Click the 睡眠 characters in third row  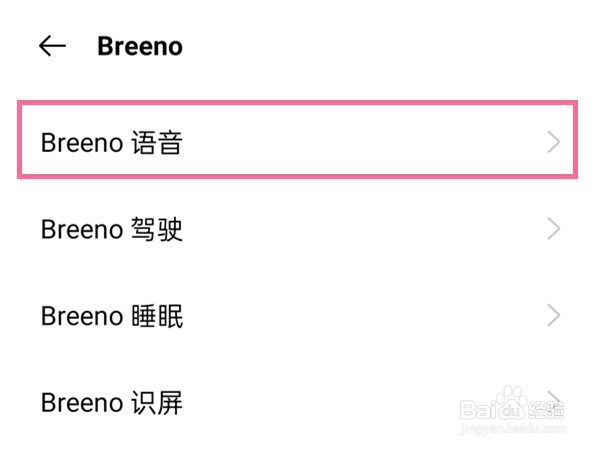[157, 316]
